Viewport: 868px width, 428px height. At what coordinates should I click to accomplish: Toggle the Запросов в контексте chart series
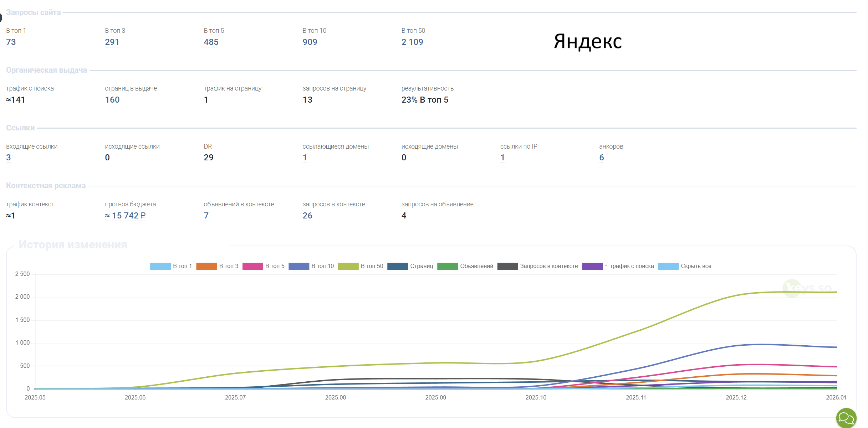(537, 266)
